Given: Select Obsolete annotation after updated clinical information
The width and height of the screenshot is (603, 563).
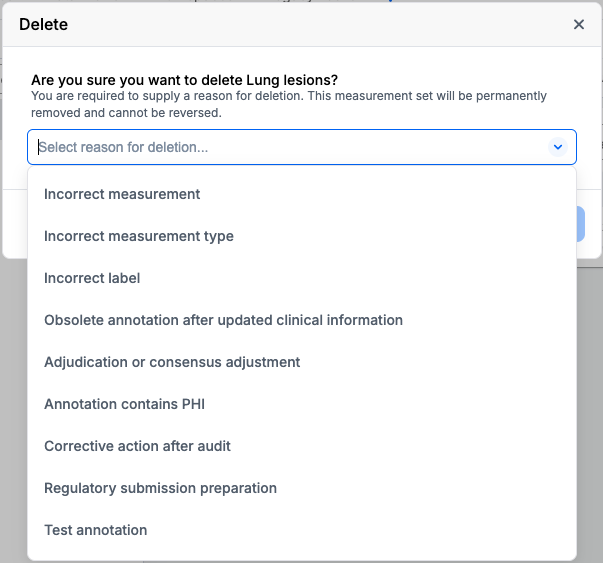Looking at the screenshot, I should click(x=302, y=320).
